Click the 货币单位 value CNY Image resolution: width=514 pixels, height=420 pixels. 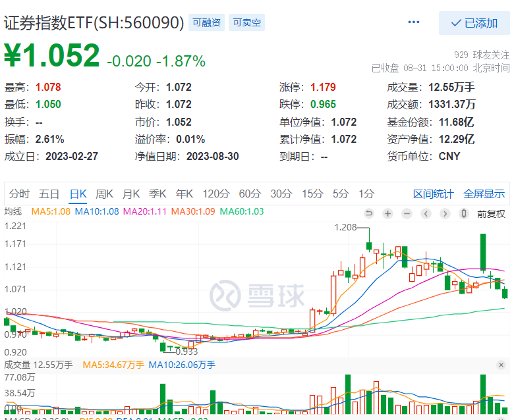pos(449,156)
